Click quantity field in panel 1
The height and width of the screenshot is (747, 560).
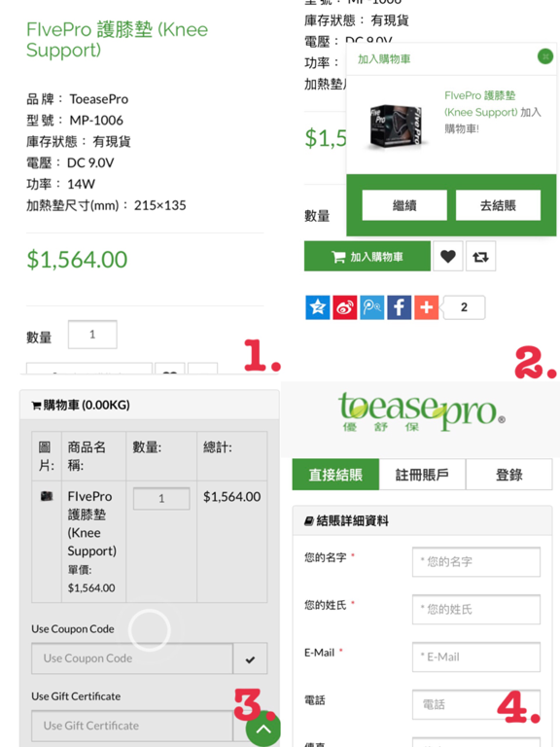pos(92,335)
